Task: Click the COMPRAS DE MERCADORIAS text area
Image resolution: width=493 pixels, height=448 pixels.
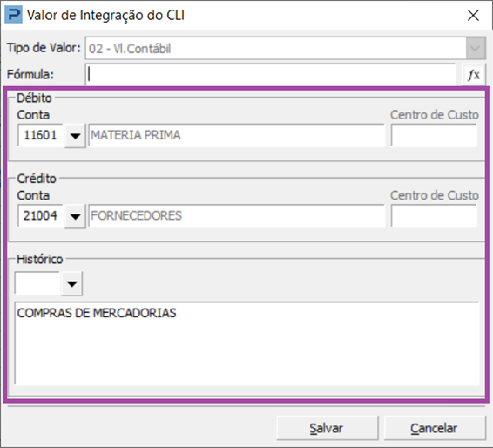Action: click(246, 343)
